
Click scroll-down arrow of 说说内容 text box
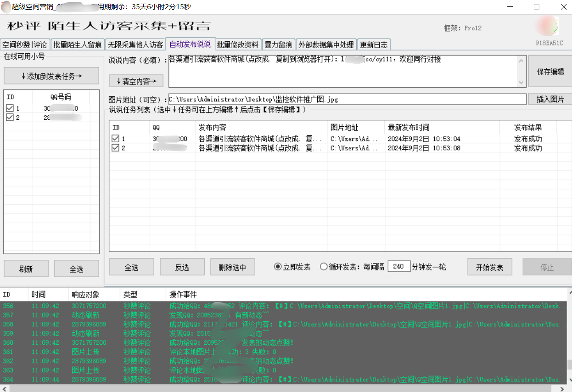521,83
